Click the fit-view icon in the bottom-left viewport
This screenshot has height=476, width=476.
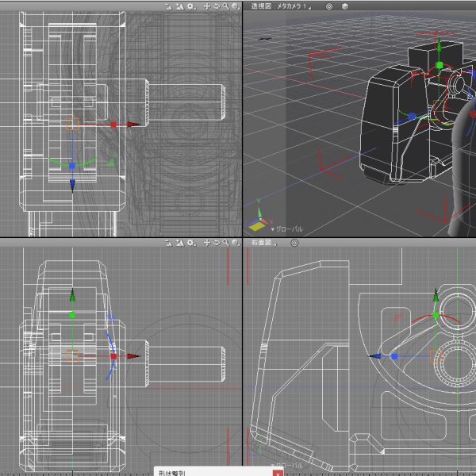point(168,243)
